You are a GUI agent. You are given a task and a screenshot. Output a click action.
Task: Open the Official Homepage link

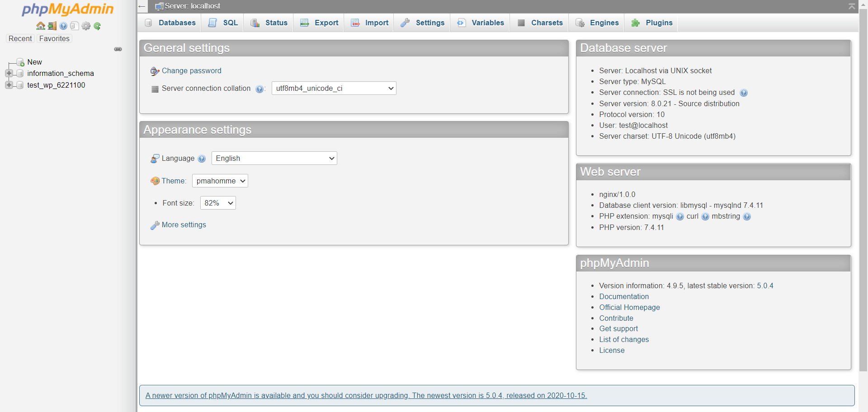[x=629, y=307]
